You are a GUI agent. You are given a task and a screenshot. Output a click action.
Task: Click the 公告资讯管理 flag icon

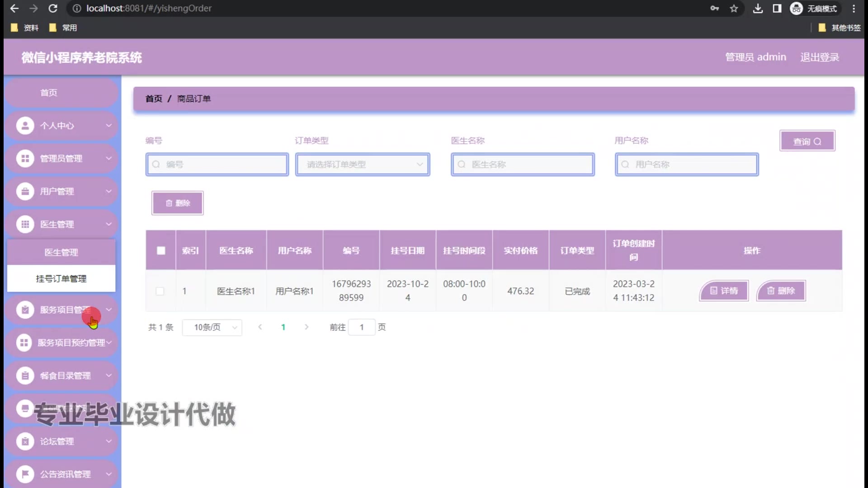[25, 474]
